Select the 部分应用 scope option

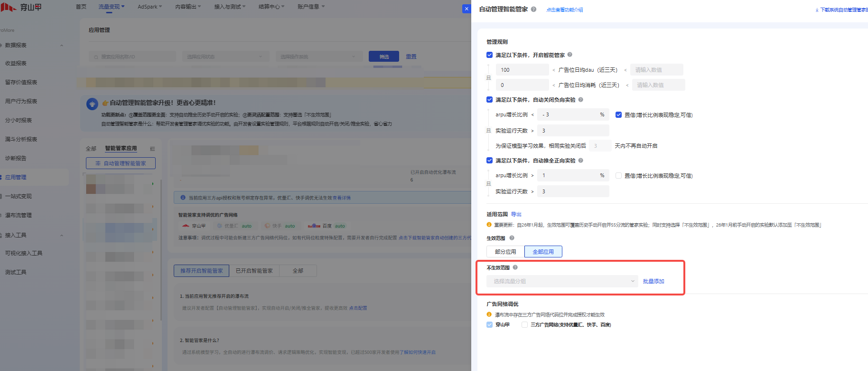point(505,252)
